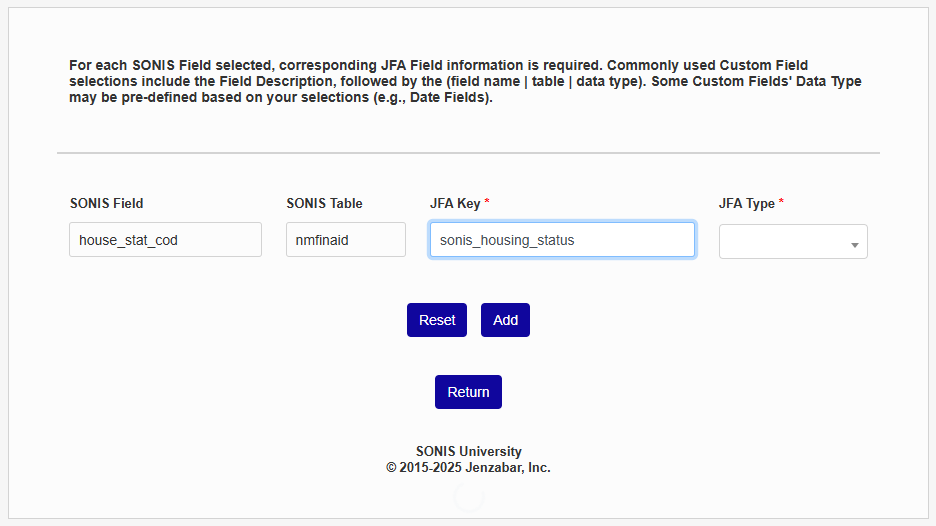Open the JFA Type dropdown
936x526 pixels.
coord(792,242)
